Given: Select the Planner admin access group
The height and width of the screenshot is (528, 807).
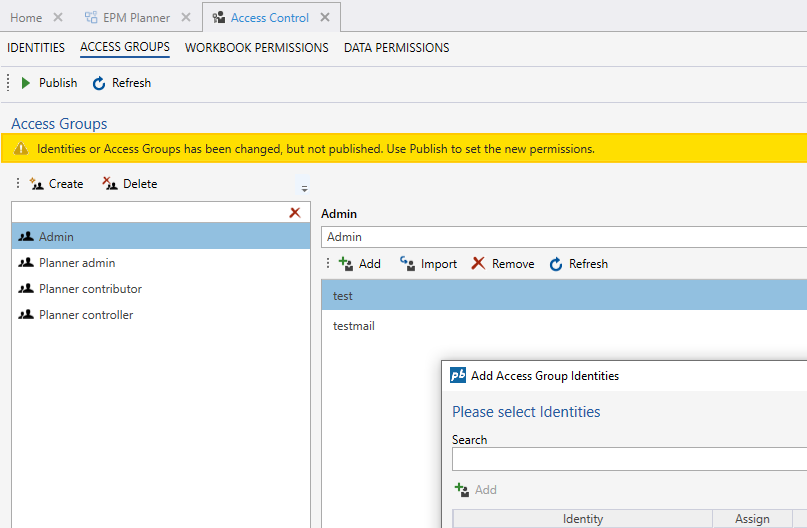Looking at the screenshot, I should [77, 263].
